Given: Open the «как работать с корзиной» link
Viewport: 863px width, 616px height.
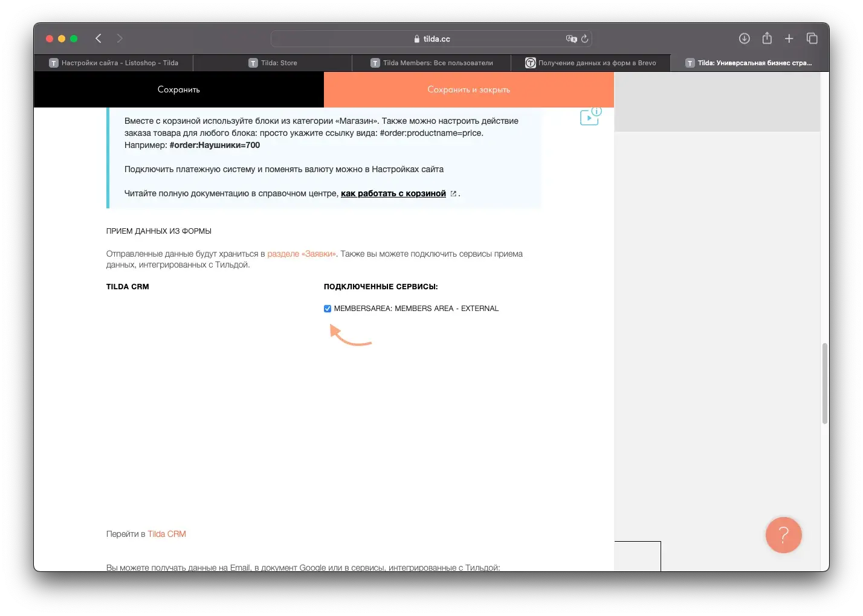Looking at the screenshot, I should (393, 194).
